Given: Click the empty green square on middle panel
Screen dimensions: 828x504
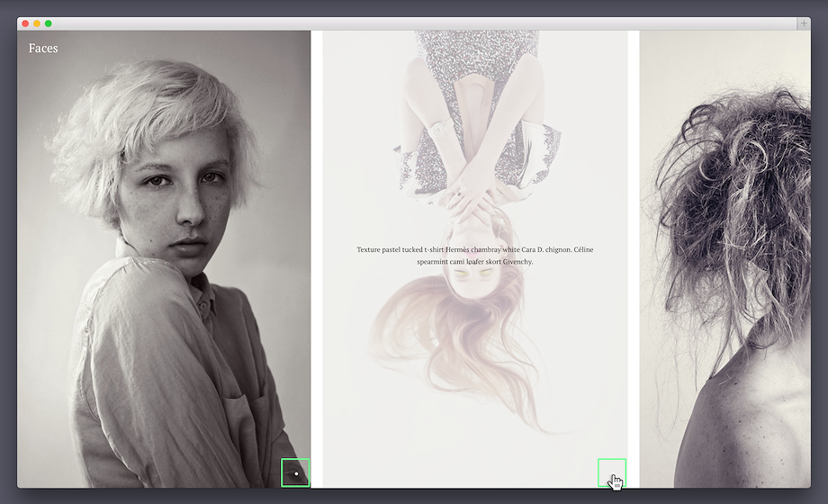Looking at the screenshot, I should click(611, 472).
